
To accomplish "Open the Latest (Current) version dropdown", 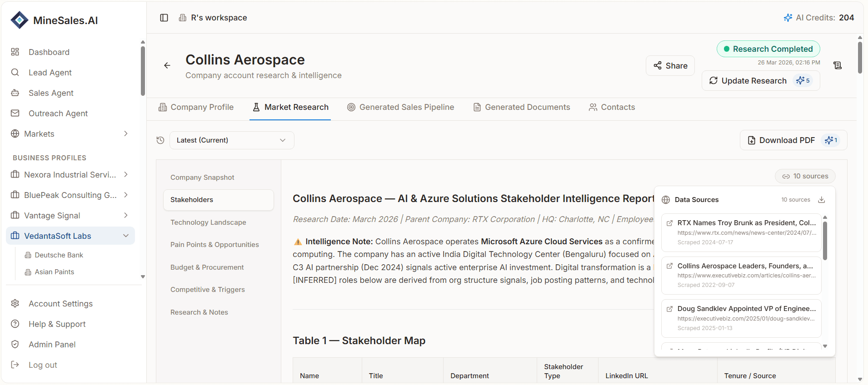I will (x=232, y=140).
